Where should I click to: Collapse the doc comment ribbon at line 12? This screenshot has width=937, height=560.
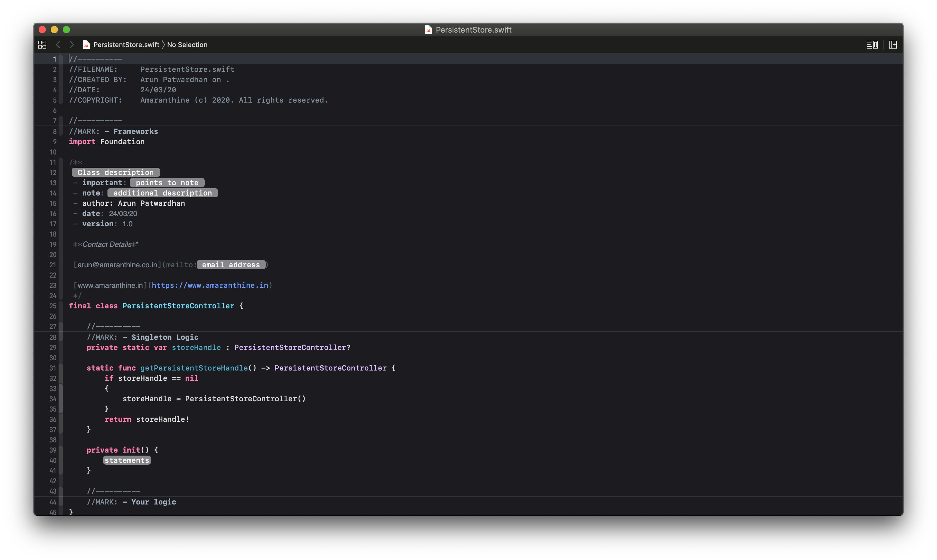click(61, 173)
